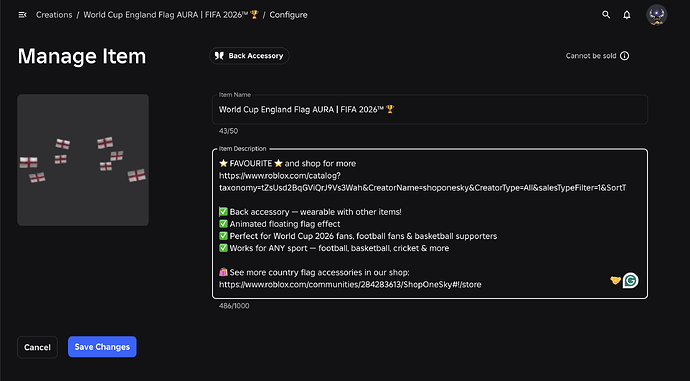
Task: Open World Cup England Flag AURA breadcrumb
Action: point(171,15)
